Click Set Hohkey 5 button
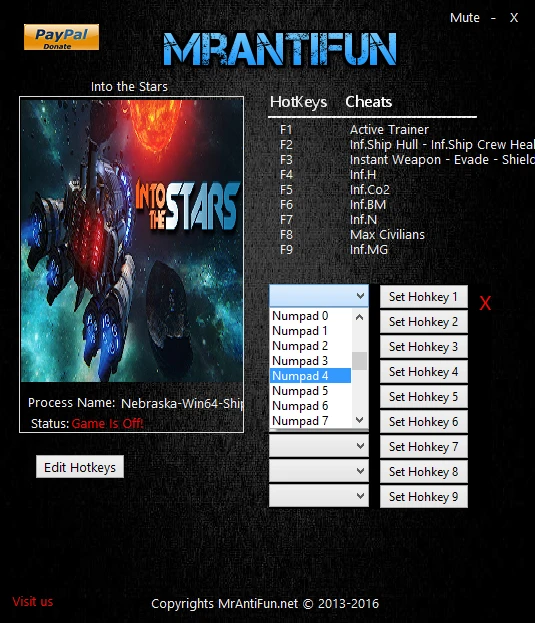 (423, 397)
